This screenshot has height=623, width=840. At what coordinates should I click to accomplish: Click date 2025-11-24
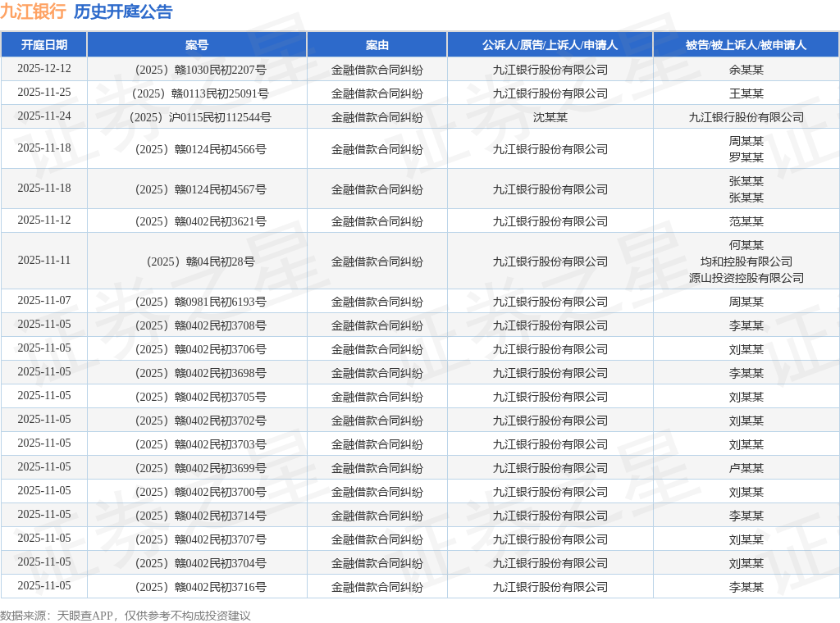point(44,116)
